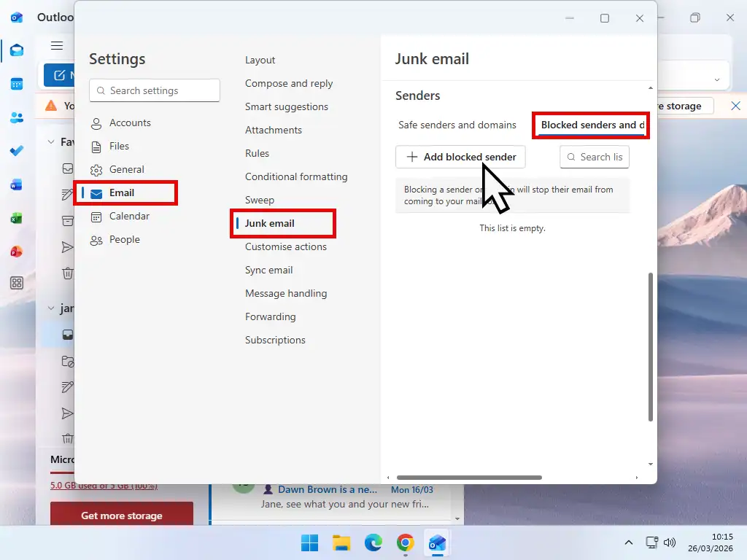Open the People app from the left rail

click(16, 117)
